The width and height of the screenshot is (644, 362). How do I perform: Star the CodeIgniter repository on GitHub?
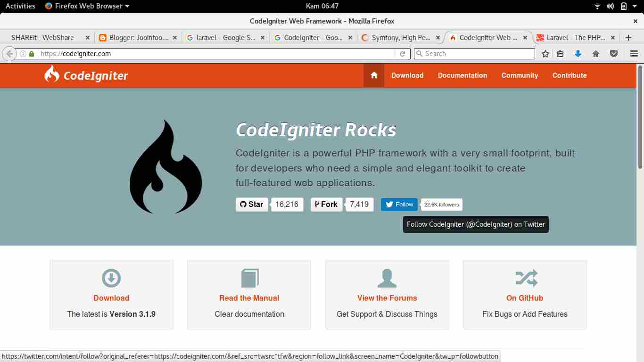pos(251,204)
